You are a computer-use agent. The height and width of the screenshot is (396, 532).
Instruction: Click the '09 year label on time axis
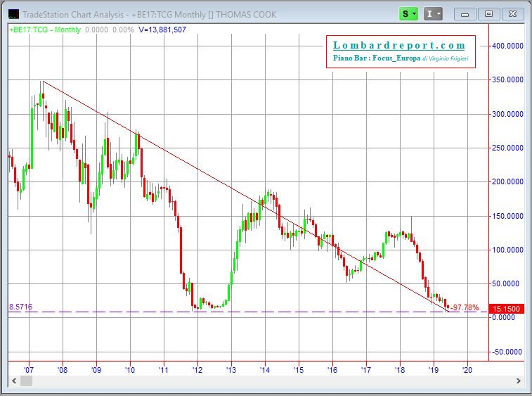pos(96,369)
